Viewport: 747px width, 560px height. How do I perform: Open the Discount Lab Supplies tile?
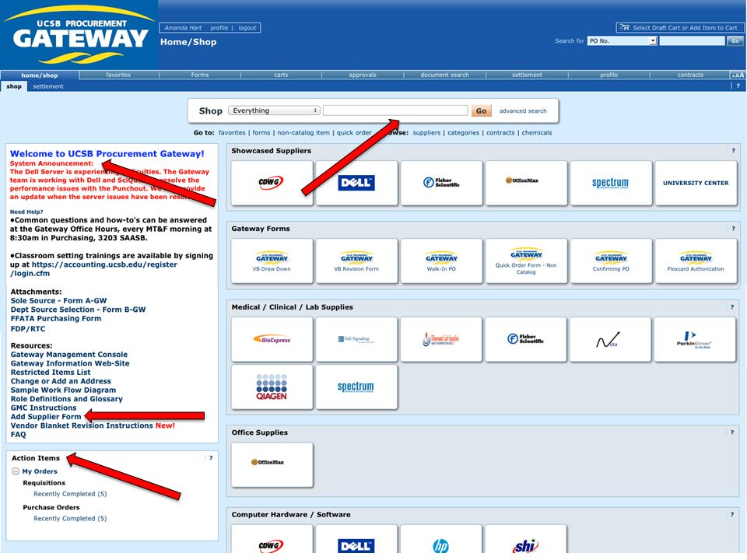click(x=442, y=340)
